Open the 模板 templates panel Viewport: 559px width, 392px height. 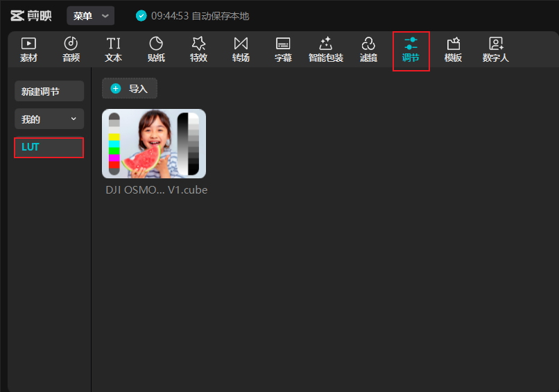click(453, 50)
